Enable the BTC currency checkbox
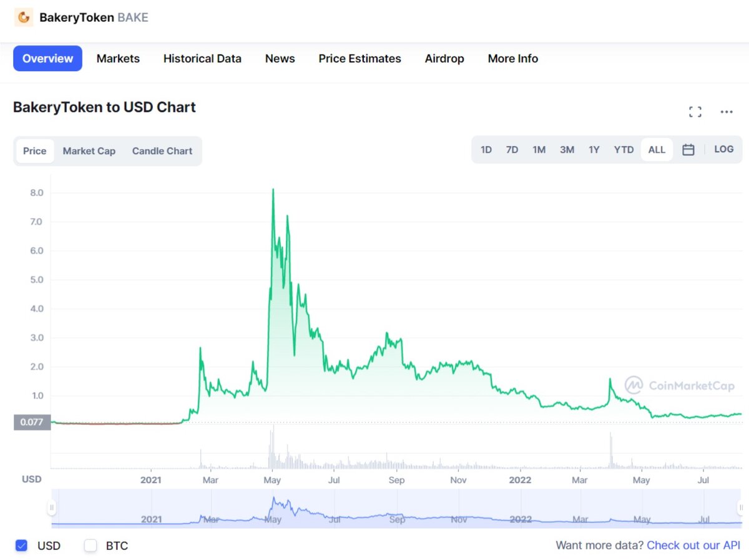Viewport: 749px width, 560px height. point(91,546)
